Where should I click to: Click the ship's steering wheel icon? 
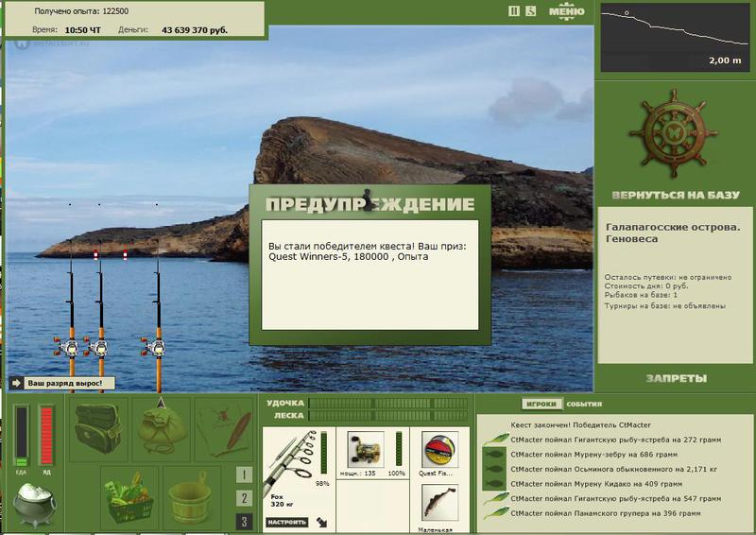click(x=674, y=133)
